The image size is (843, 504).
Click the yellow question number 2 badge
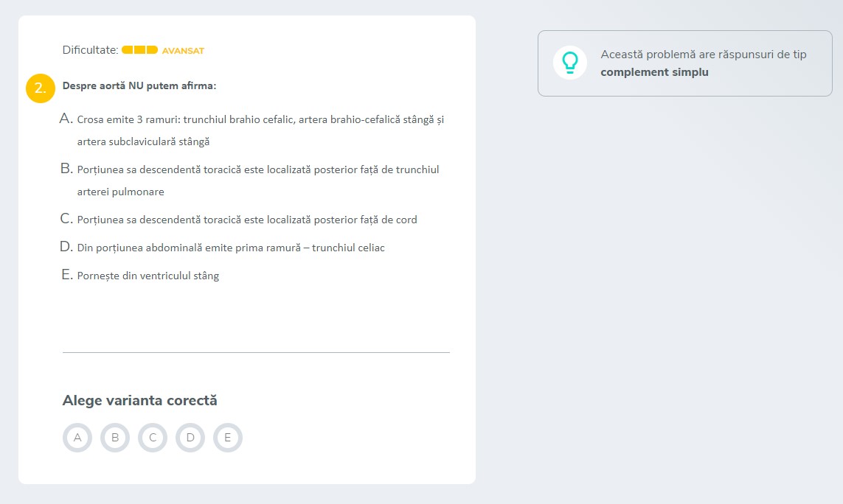41,88
